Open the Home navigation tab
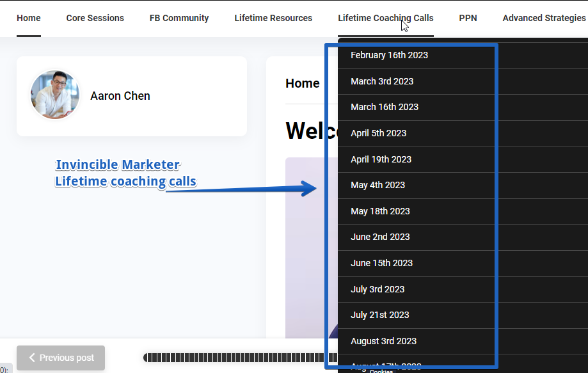Viewport: 588px width, 373px height. (29, 18)
